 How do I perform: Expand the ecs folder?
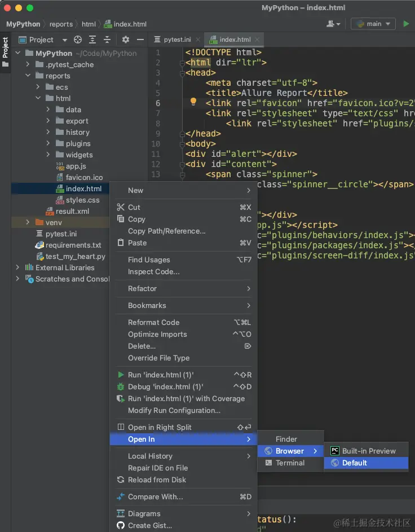(x=38, y=87)
